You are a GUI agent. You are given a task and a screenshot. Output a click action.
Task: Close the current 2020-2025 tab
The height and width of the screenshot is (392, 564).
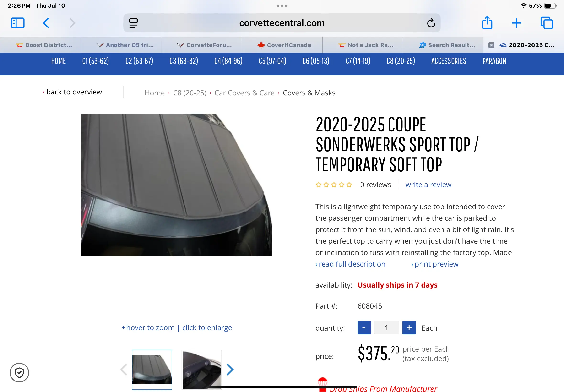pyautogui.click(x=491, y=45)
